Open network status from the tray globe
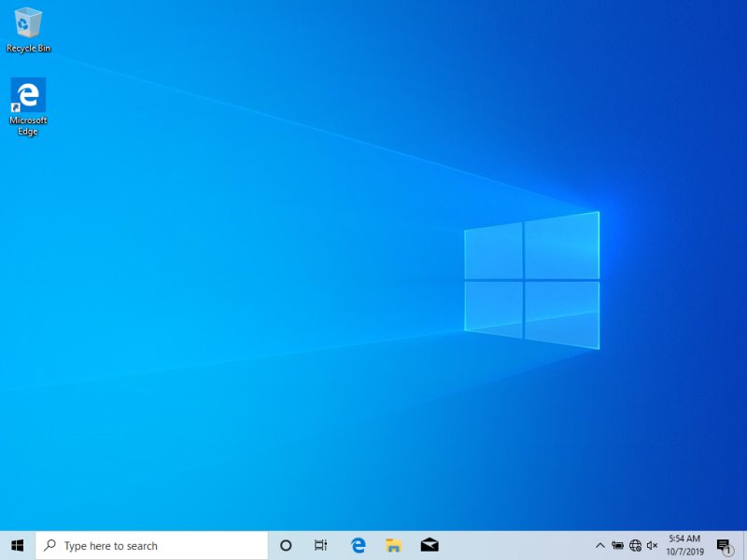The height and width of the screenshot is (560, 747). 635,546
